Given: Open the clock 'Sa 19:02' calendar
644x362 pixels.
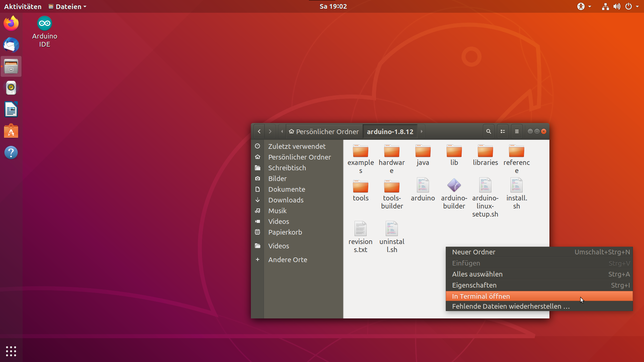Looking at the screenshot, I should pos(333,6).
